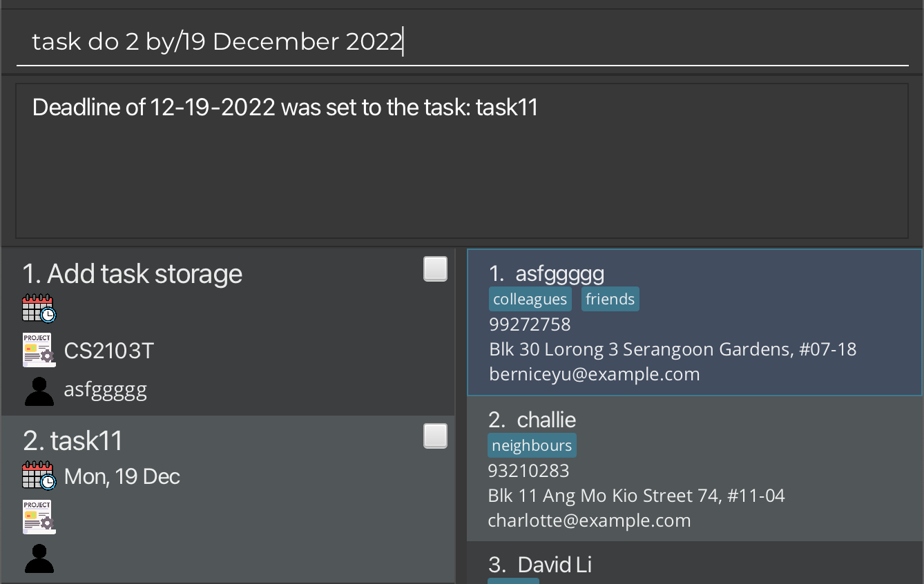Mark task11 as done with its checkbox
The height and width of the screenshot is (584, 924).
pos(435,436)
